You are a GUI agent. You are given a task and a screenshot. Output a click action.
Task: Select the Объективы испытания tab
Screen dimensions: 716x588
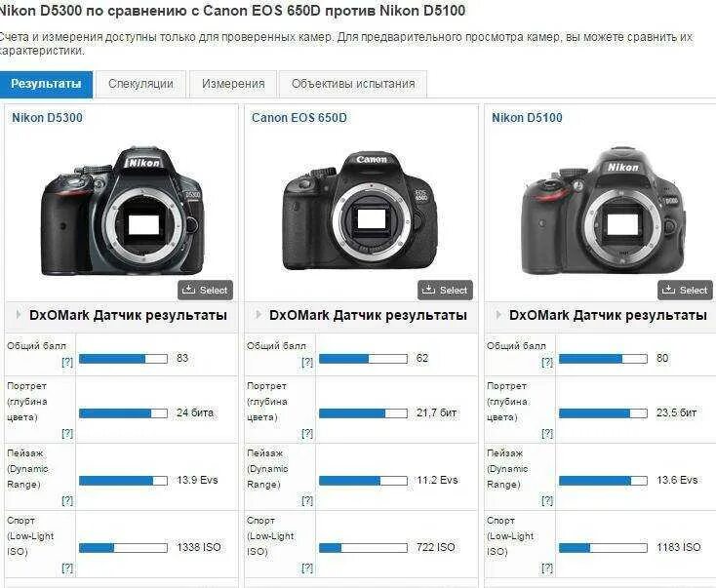tap(353, 84)
